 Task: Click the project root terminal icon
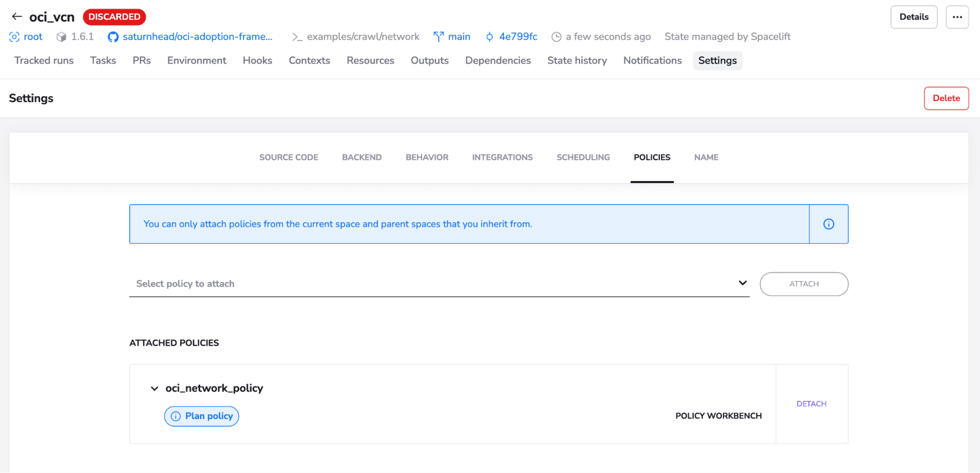coord(297,37)
